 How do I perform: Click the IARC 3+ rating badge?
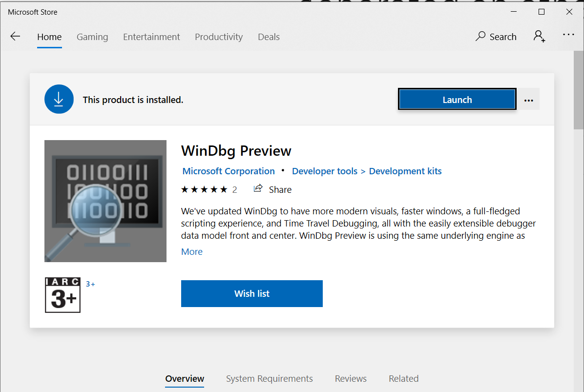coord(63,295)
